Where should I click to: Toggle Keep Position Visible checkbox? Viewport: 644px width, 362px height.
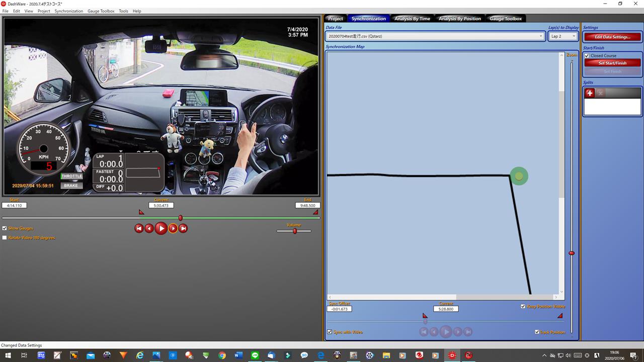point(523,306)
